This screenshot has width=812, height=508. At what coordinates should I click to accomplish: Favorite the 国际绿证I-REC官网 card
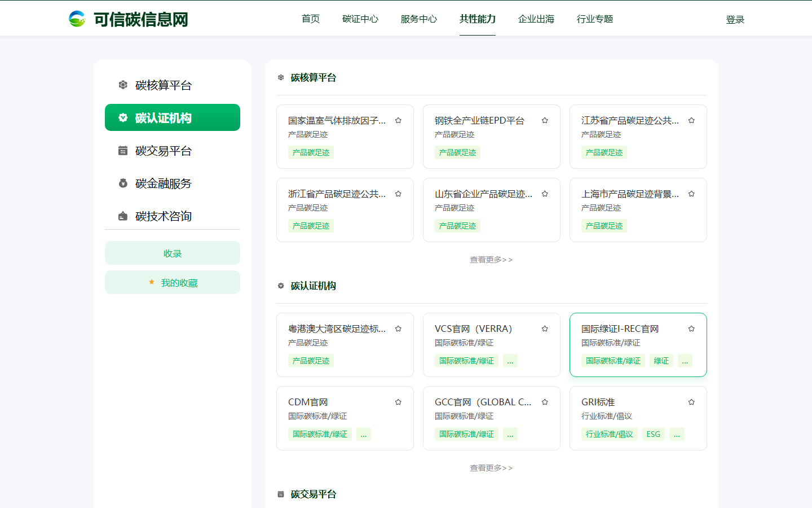691,329
